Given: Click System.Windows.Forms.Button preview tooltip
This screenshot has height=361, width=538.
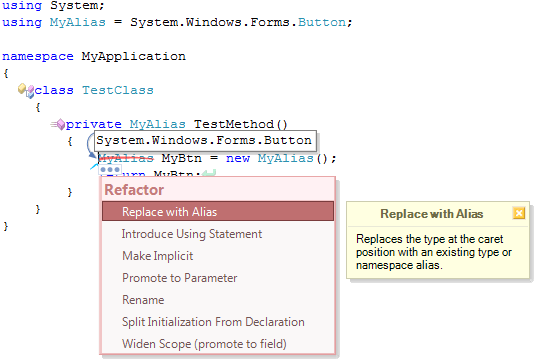Looking at the screenshot, I should coord(205,141).
